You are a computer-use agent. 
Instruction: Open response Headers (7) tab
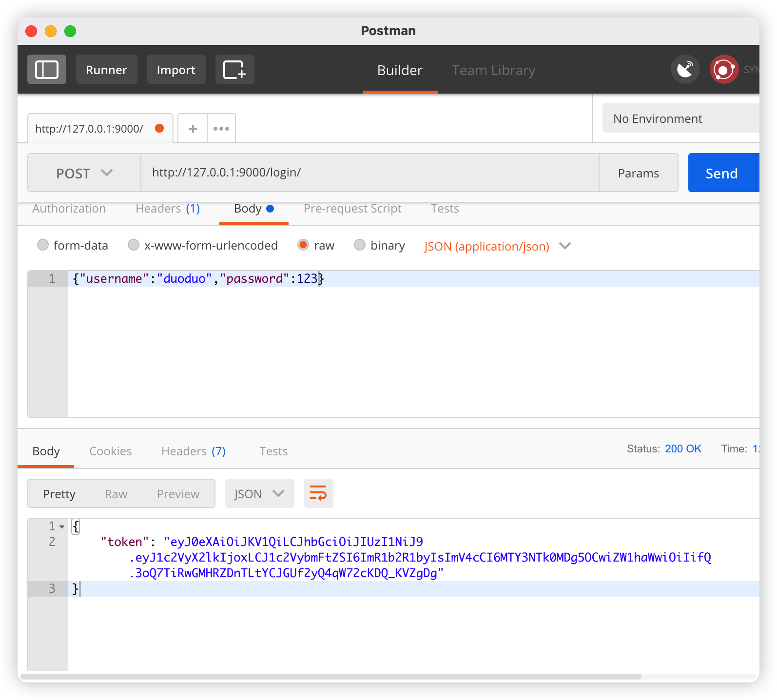(x=194, y=451)
